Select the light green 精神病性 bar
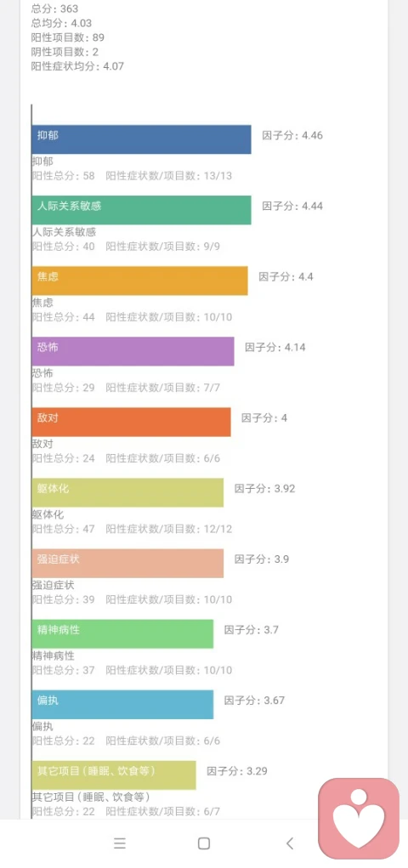408x868 pixels. point(122,633)
